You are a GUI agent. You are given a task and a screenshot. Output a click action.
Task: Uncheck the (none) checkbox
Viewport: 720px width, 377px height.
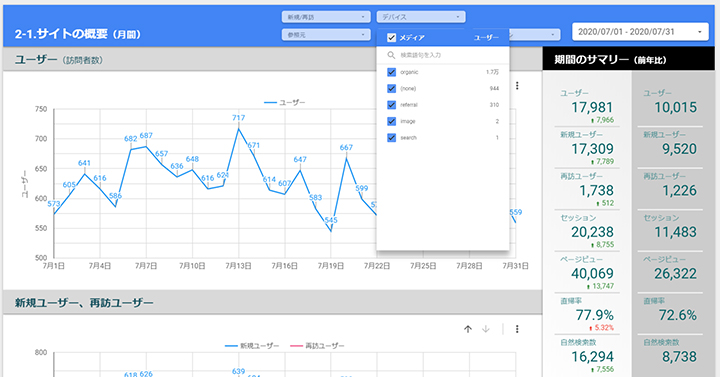pos(391,88)
